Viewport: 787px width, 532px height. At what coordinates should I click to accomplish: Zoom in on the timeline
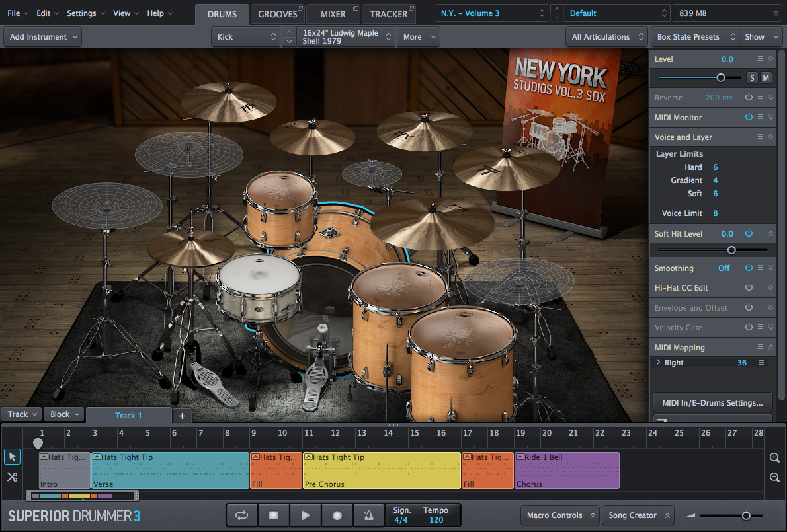774,457
